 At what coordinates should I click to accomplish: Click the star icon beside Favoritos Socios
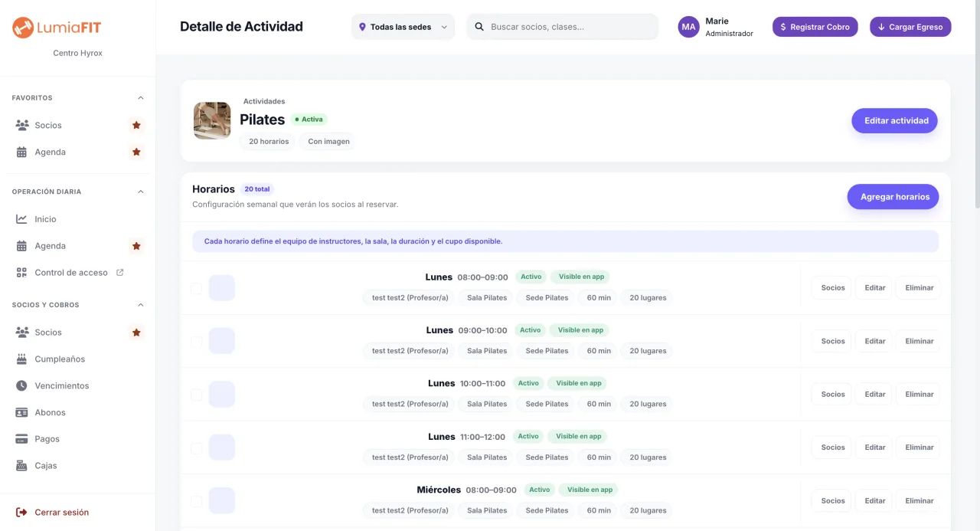coord(136,125)
